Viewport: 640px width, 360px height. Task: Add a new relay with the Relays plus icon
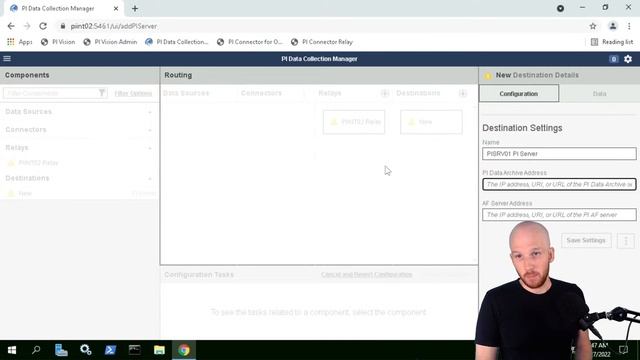coord(384,93)
